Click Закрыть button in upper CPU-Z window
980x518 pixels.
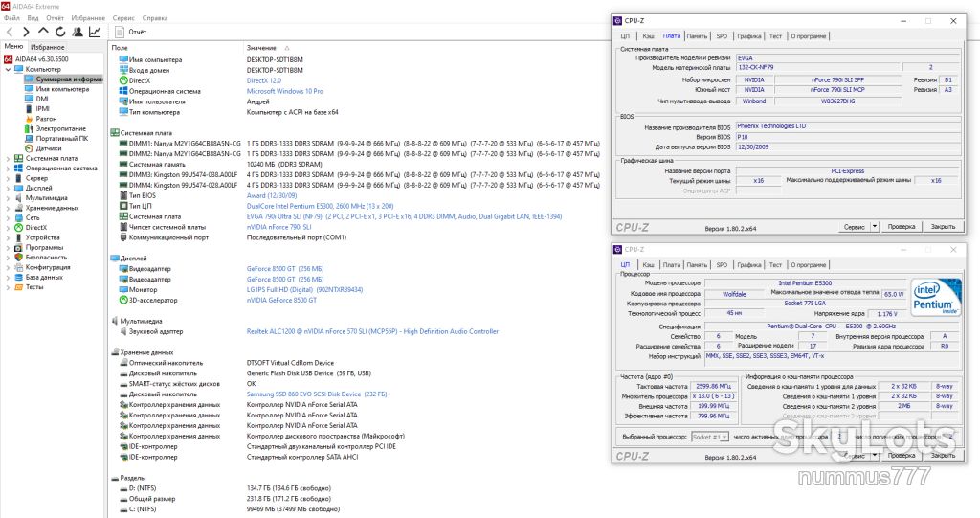[943, 227]
